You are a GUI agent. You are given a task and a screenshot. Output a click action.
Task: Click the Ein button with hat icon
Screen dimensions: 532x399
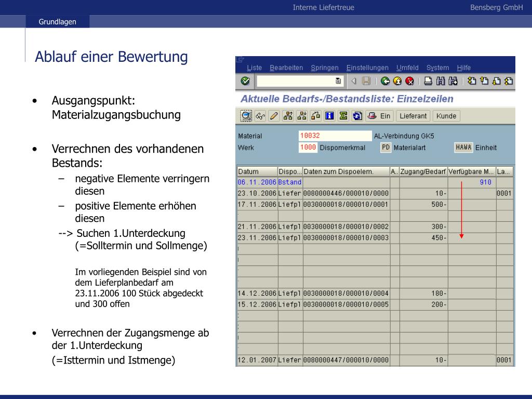(379, 116)
